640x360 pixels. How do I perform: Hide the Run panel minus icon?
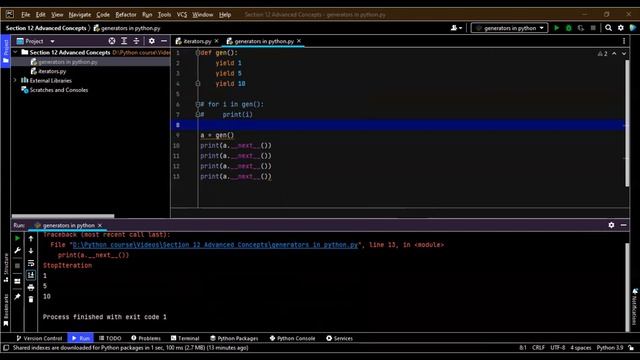(x=623, y=225)
